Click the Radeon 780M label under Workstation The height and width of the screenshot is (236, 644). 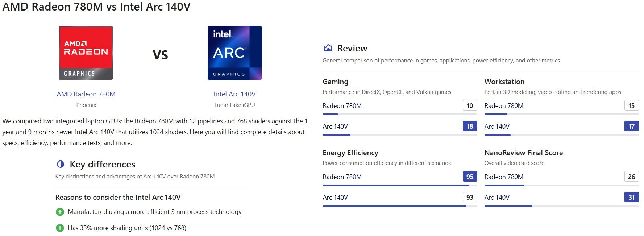(x=504, y=106)
